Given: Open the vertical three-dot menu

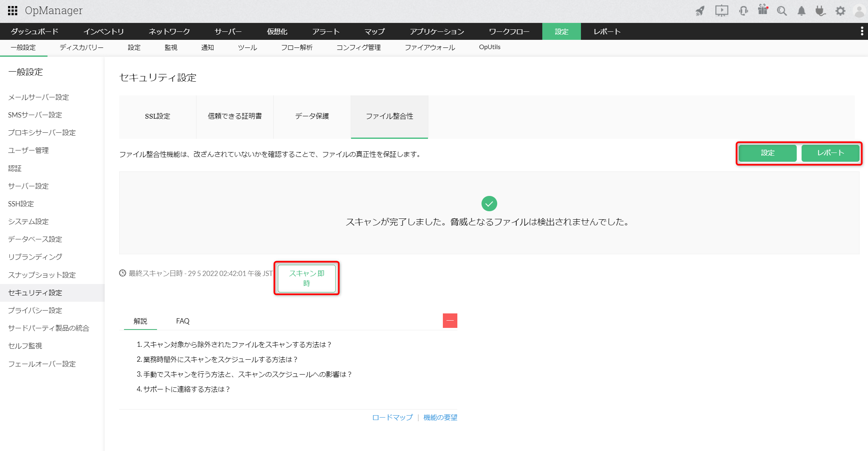Looking at the screenshot, I should click(862, 31).
